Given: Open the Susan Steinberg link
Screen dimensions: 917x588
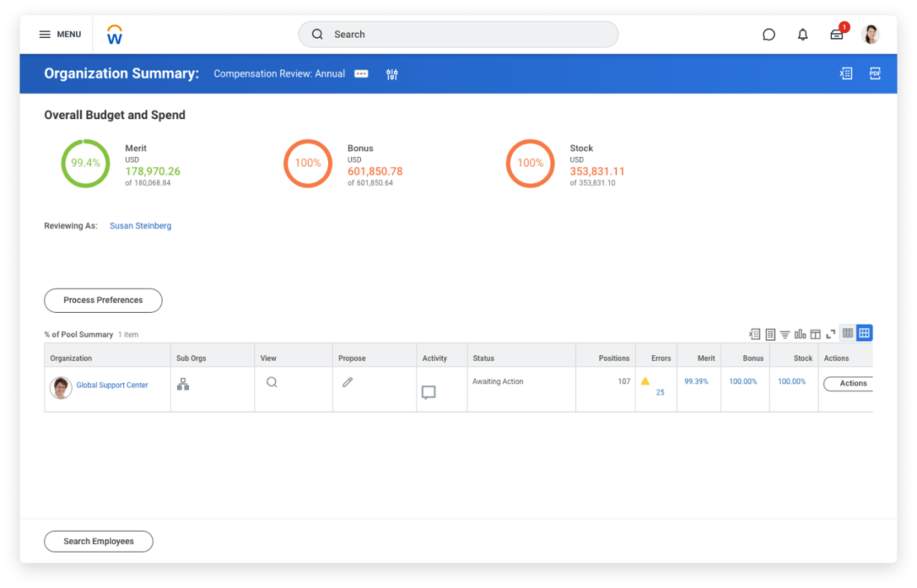Looking at the screenshot, I should [x=140, y=225].
